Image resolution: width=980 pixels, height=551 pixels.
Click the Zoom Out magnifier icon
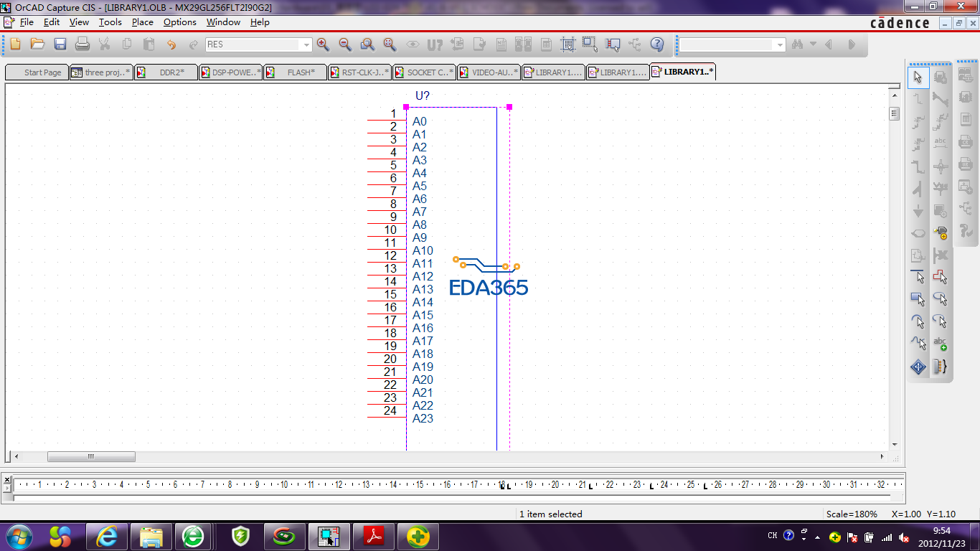[345, 44]
